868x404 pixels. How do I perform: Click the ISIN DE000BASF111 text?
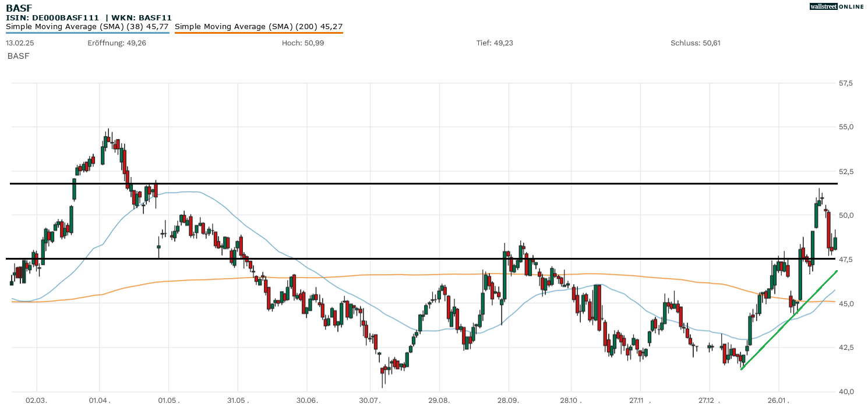pos(52,18)
